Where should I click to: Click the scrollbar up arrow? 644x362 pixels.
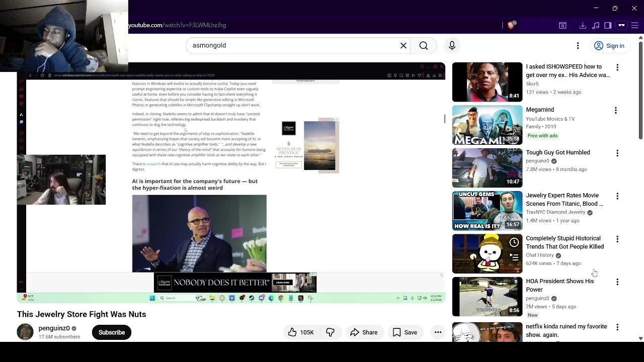(640, 37)
